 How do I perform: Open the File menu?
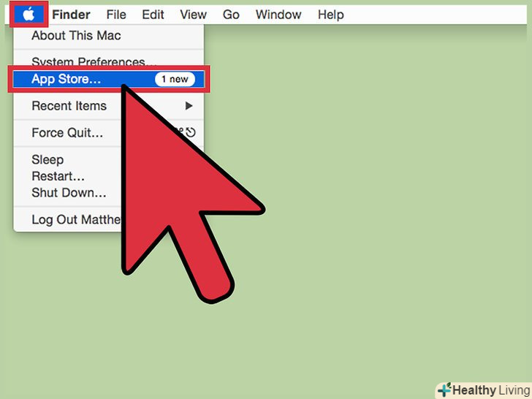click(116, 15)
